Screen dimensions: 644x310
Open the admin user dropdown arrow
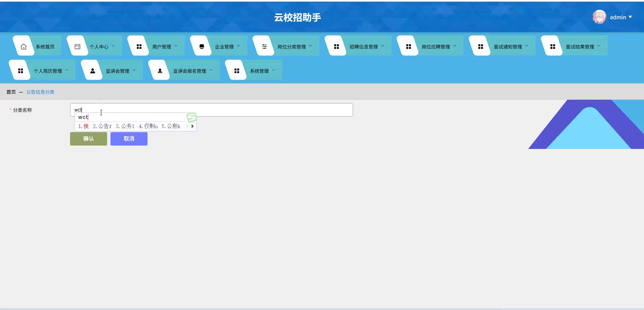point(630,17)
